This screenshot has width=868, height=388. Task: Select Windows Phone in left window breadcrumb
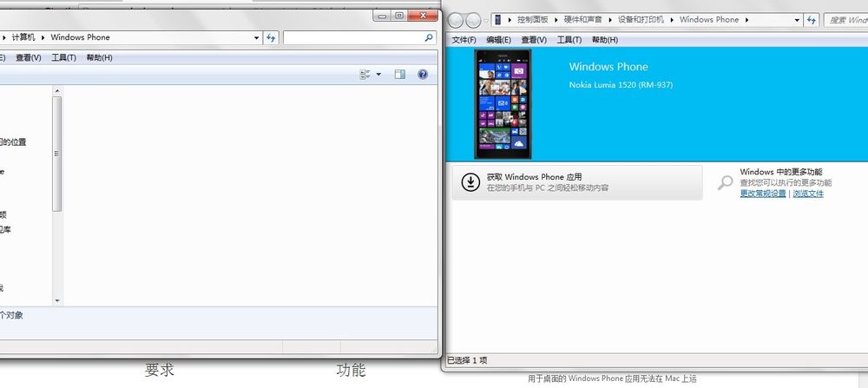coord(80,37)
